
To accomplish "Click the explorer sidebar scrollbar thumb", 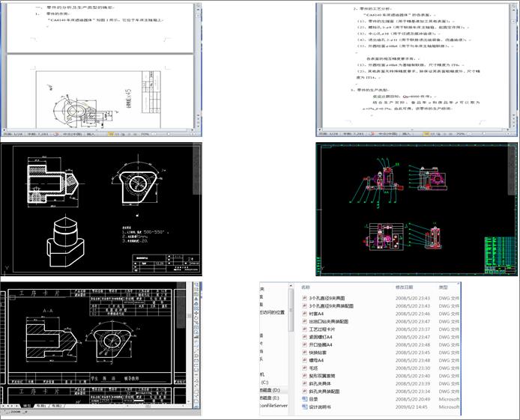I will [x=291, y=311].
